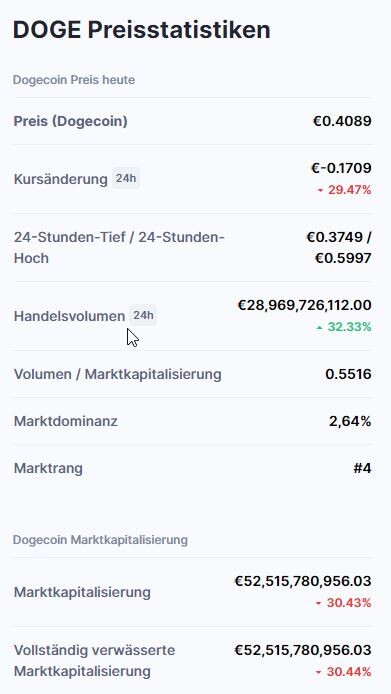Click the DOGE Preisstatistiken heading

pyautogui.click(x=142, y=30)
